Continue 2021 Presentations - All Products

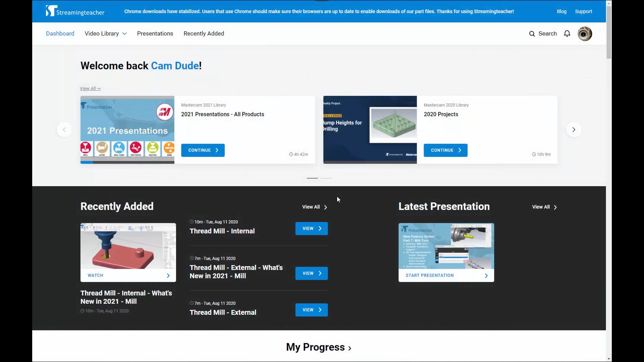(x=203, y=150)
